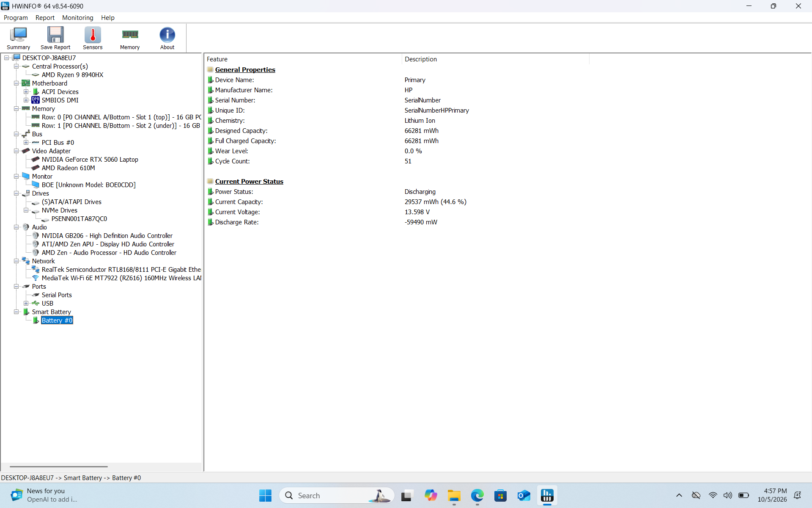Open the Program menu
This screenshot has width=812, height=508.
coord(16,18)
